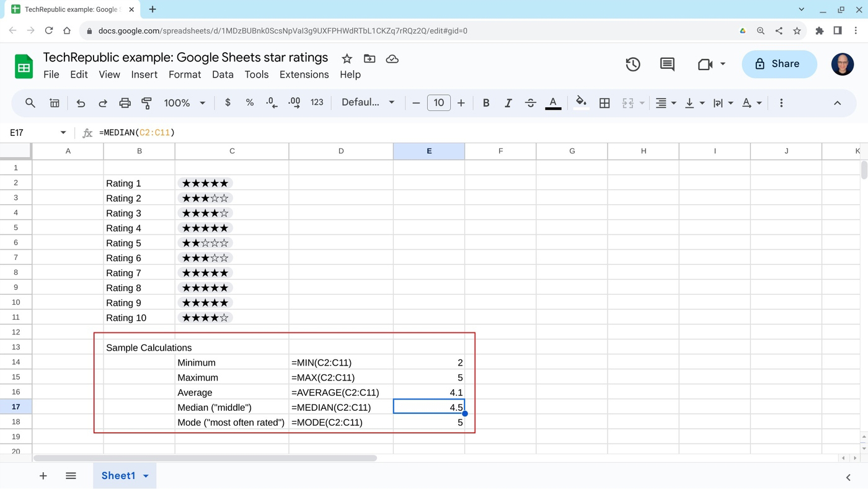This screenshot has height=489, width=868.
Task: Open the version history icon
Action: point(633,64)
